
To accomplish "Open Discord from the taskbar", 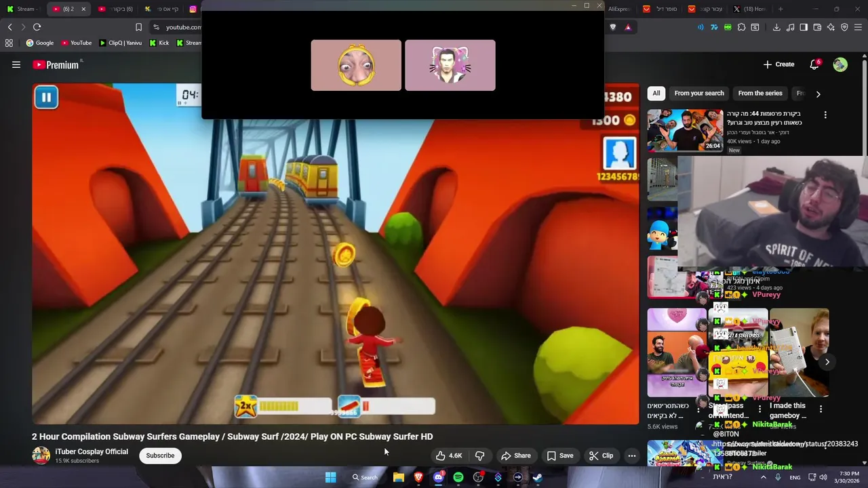I will tap(439, 477).
